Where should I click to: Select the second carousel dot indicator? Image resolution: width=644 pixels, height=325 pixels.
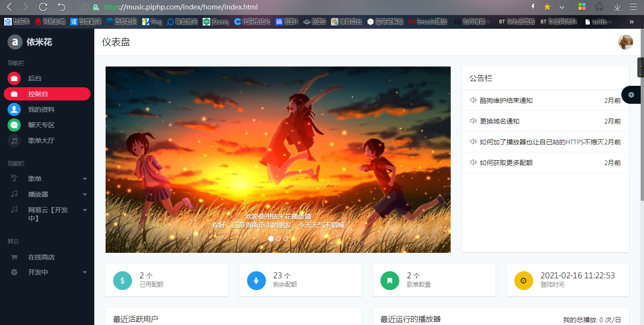click(x=278, y=239)
